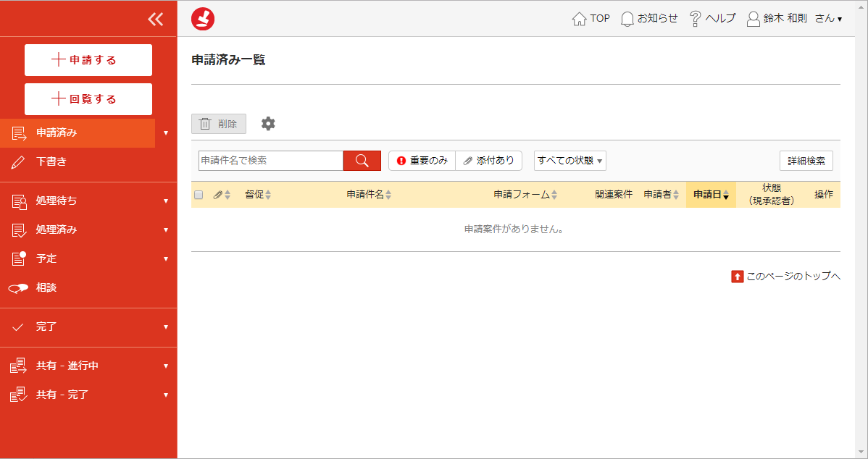
Task: Open お知らせ notifications bell
Action: (649, 19)
